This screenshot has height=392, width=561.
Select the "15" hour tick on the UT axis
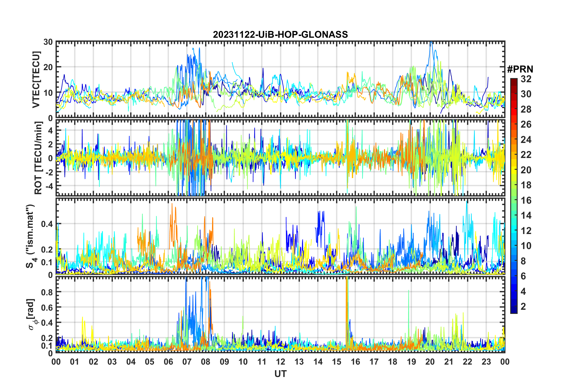(337, 362)
